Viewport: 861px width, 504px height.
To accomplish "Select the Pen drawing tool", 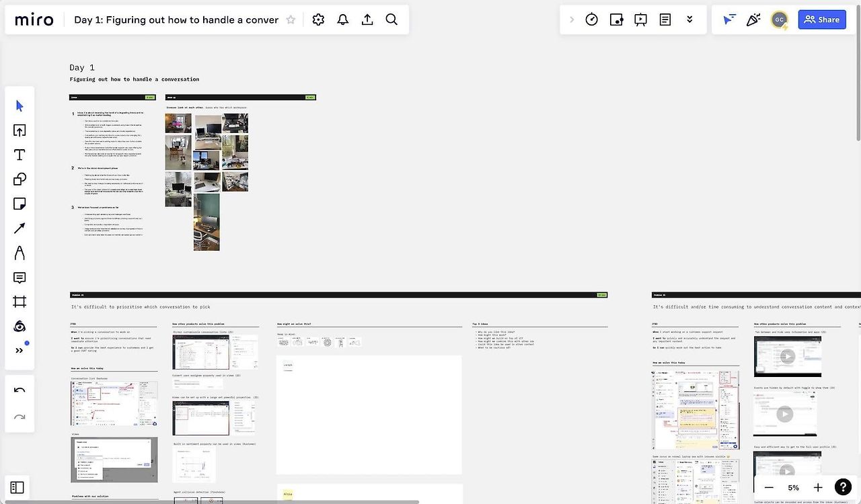I will [x=20, y=253].
